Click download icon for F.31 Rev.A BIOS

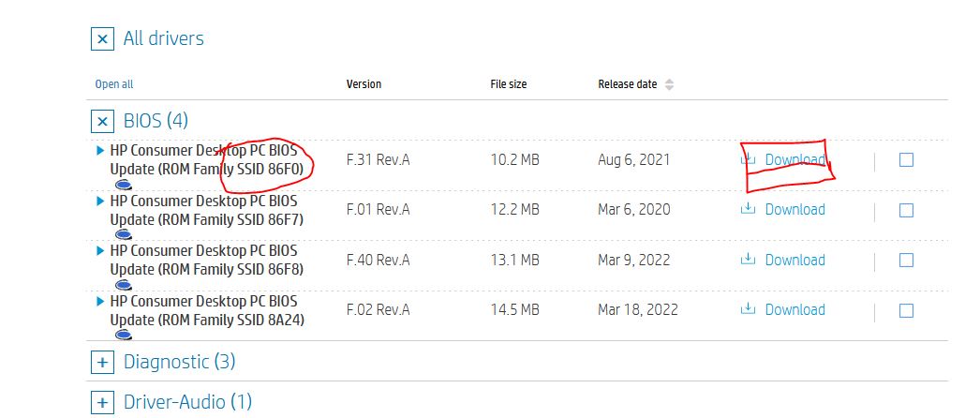748,159
